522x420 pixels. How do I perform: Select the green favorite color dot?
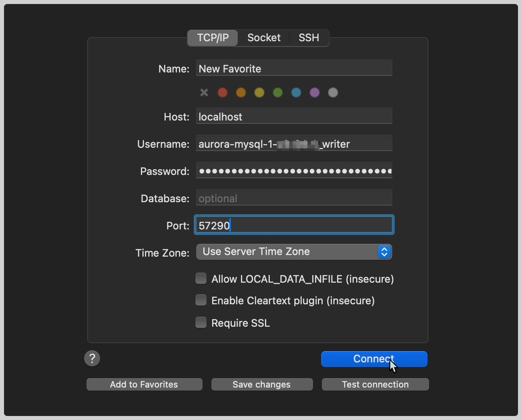pyautogui.click(x=278, y=92)
